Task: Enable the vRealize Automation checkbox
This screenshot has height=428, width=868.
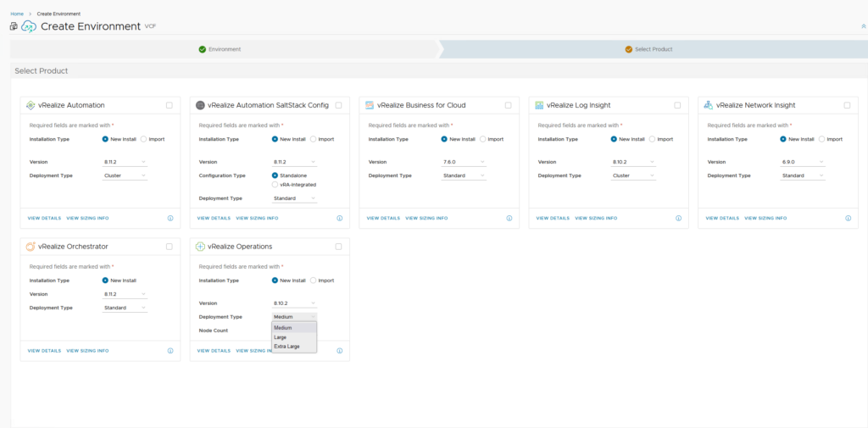Action: [170, 105]
